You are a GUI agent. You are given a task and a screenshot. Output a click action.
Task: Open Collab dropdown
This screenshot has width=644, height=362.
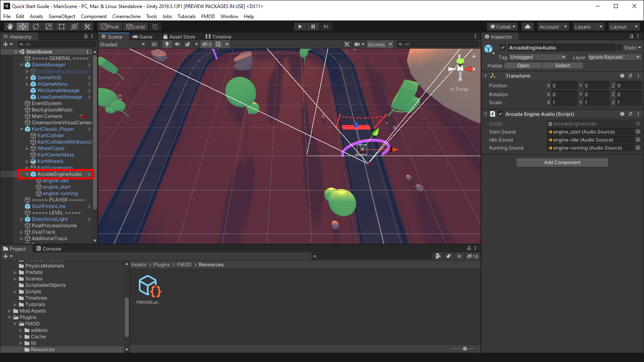click(x=503, y=27)
